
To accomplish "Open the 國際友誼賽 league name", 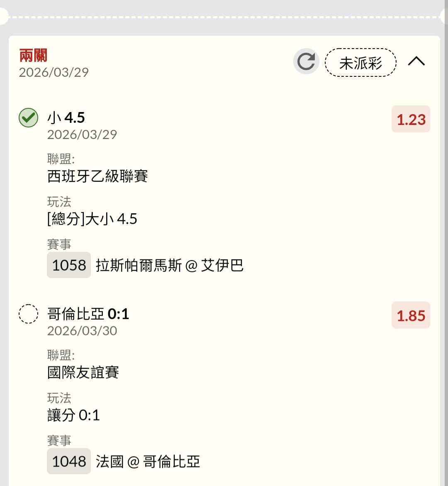I will (x=83, y=372).
